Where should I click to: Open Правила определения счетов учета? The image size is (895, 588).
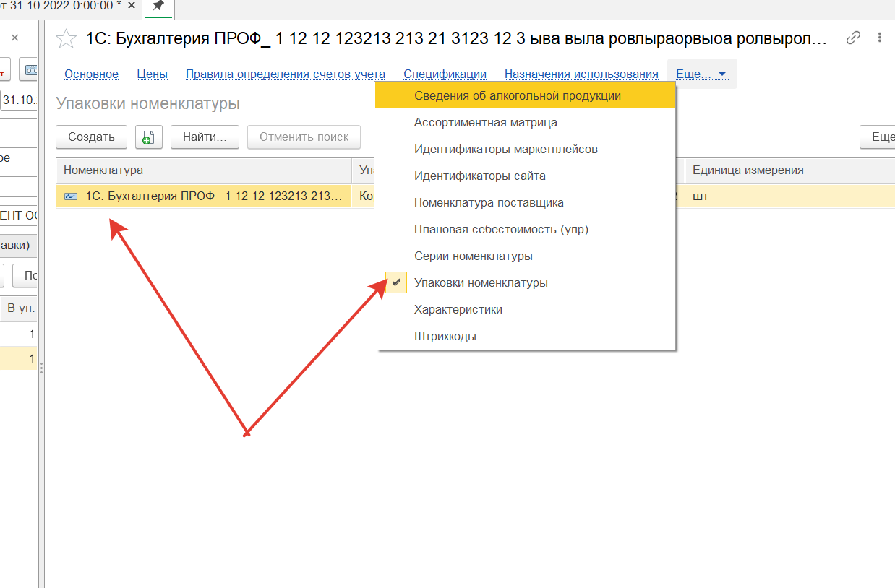(286, 74)
